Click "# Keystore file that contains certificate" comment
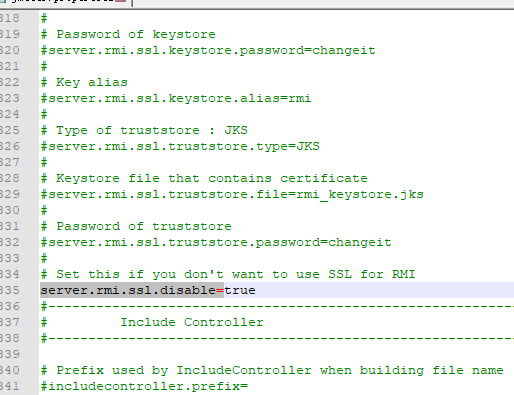The height and width of the screenshot is (395, 514). coord(204,178)
